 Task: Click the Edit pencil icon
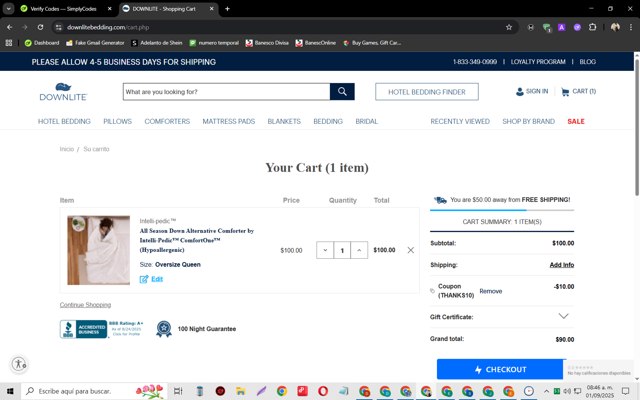click(x=144, y=279)
